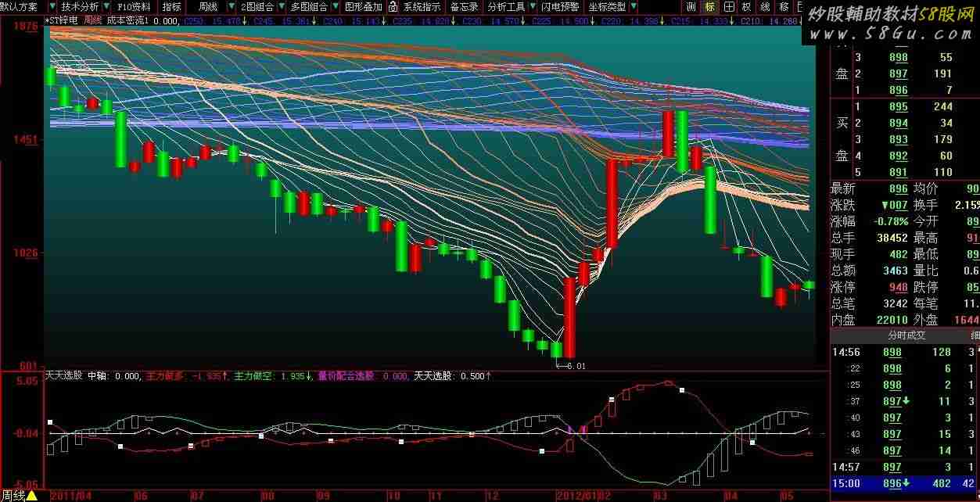Click the buy-1 price 895 in order book

click(x=899, y=106)
